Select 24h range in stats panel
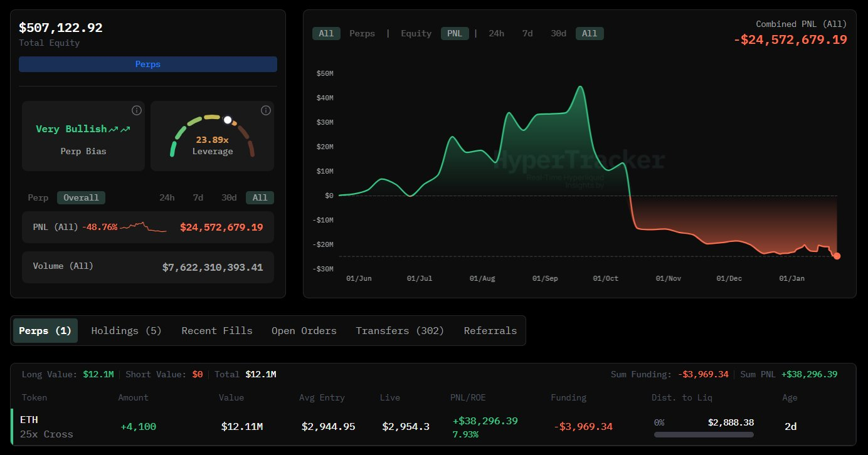868x455 pixels. (x=167, y=197)
